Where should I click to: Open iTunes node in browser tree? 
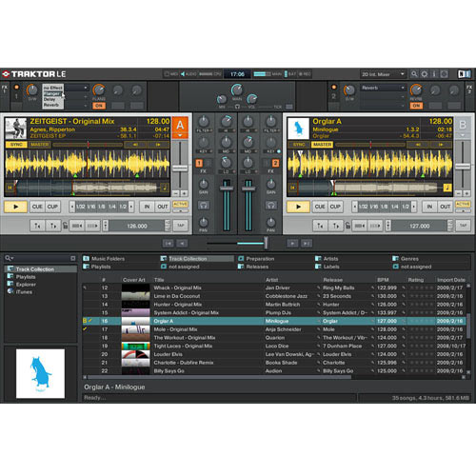(24, 291)
